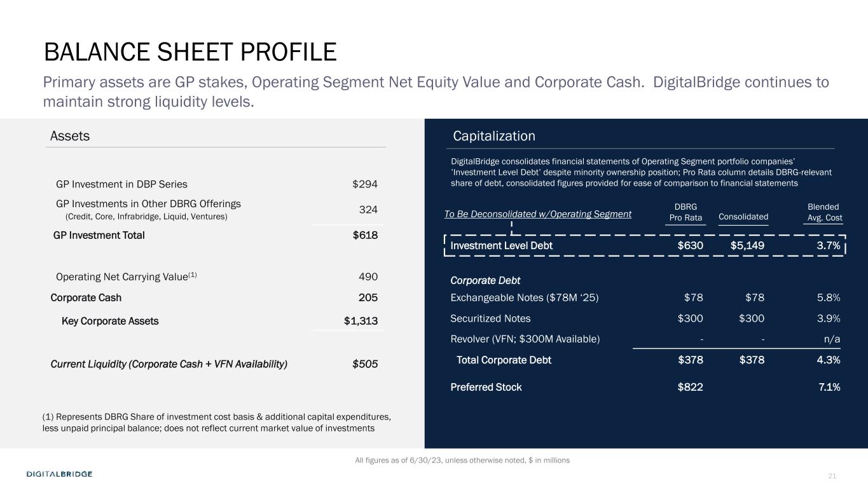Select the Assets section heading

pyautogui.click(x=70, y=136)
